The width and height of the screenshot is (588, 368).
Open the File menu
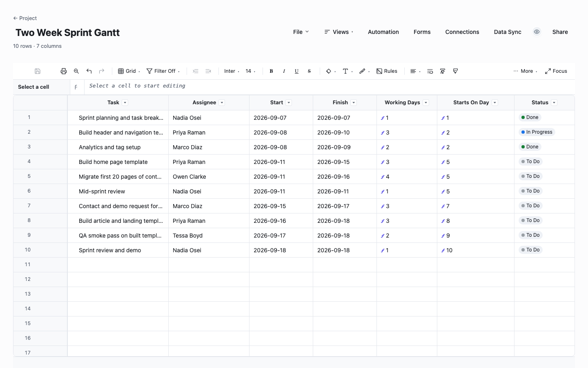click(x=301, y=32)
